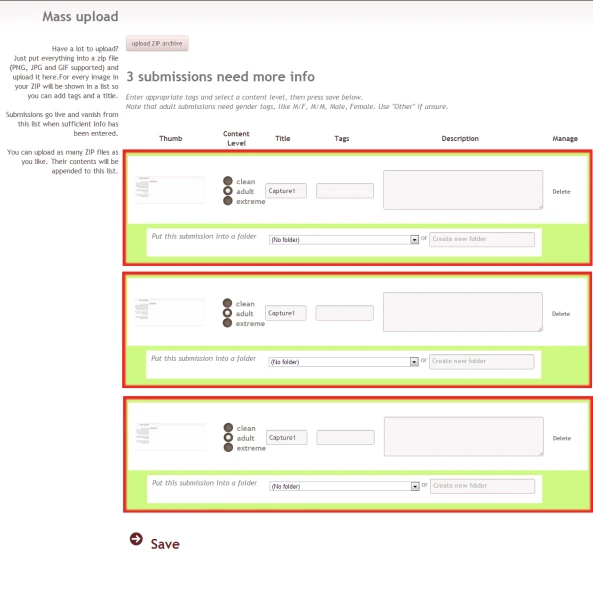
Task: Click first Create new folder field
Action: coord(482,239)
